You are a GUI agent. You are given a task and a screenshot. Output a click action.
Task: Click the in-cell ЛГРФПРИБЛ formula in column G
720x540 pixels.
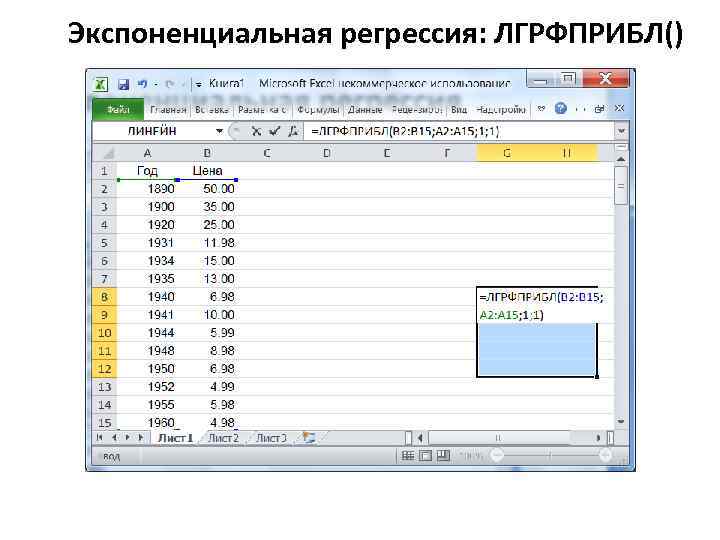(541, 306)
